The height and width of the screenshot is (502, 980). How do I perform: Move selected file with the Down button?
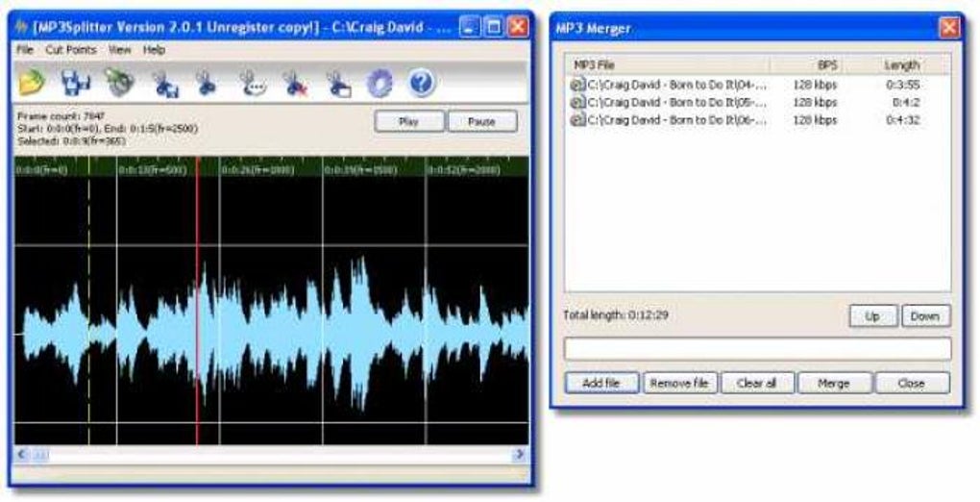pyautogui.click(x=925, y=316)
